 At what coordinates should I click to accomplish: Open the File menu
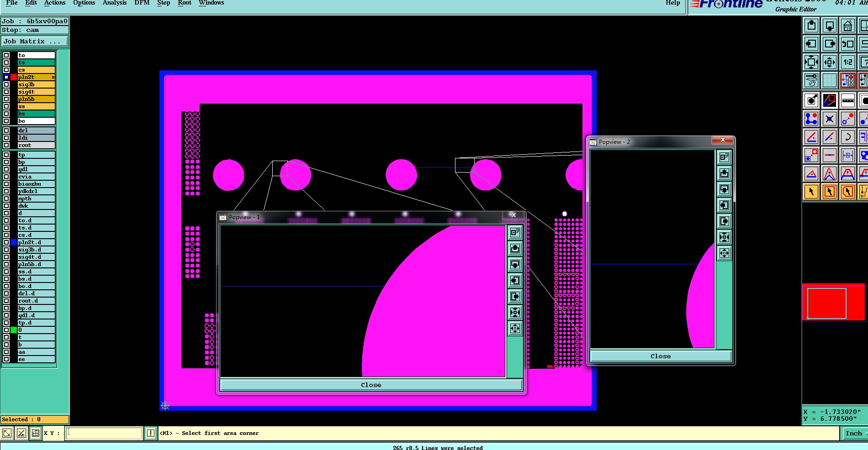click(x=12, y=3)
